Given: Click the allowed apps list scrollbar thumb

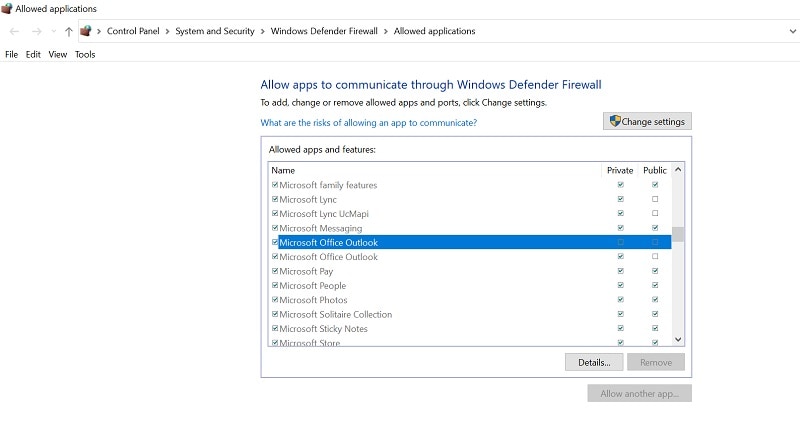Looking at the screenshot, I should coord(678,235).
